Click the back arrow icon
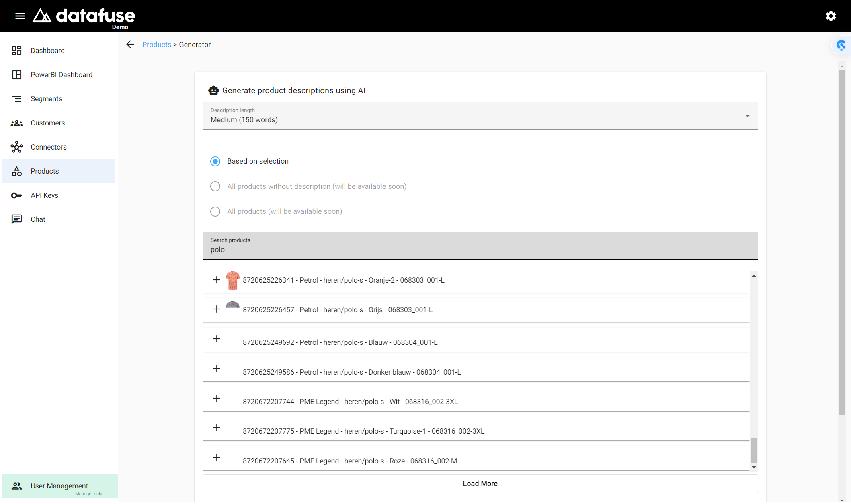 coord(130,45)
